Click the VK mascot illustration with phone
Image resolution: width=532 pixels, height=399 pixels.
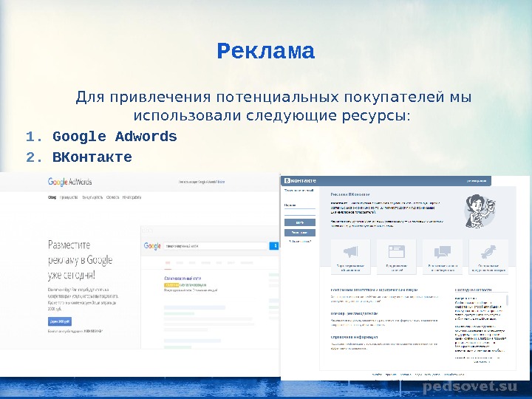coord(480,211)
